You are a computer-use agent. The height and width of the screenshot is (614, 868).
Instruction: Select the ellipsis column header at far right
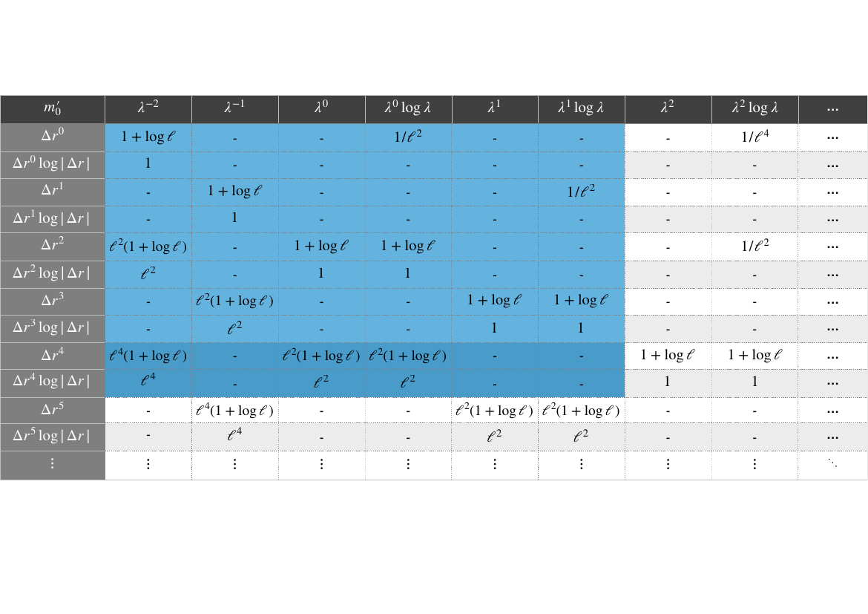[832, 109]
